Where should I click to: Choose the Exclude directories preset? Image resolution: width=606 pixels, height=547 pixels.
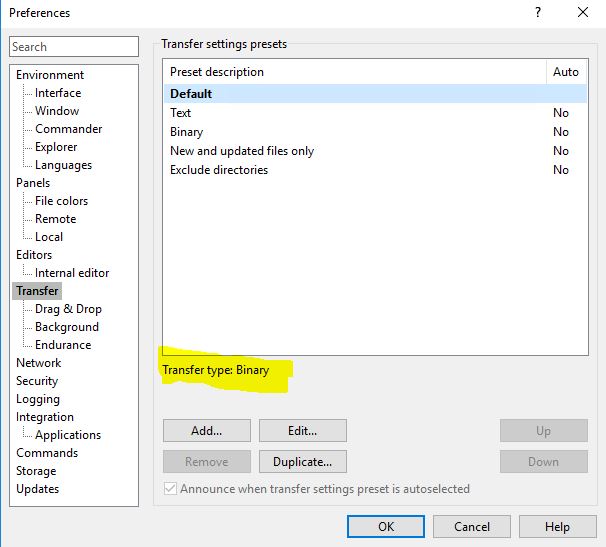tap(219, 170)
